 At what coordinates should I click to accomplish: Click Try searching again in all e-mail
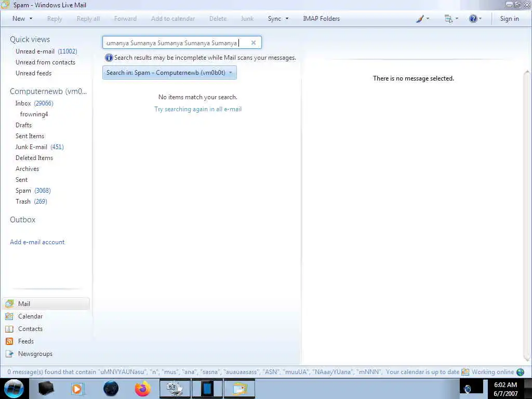coord(198,109)
